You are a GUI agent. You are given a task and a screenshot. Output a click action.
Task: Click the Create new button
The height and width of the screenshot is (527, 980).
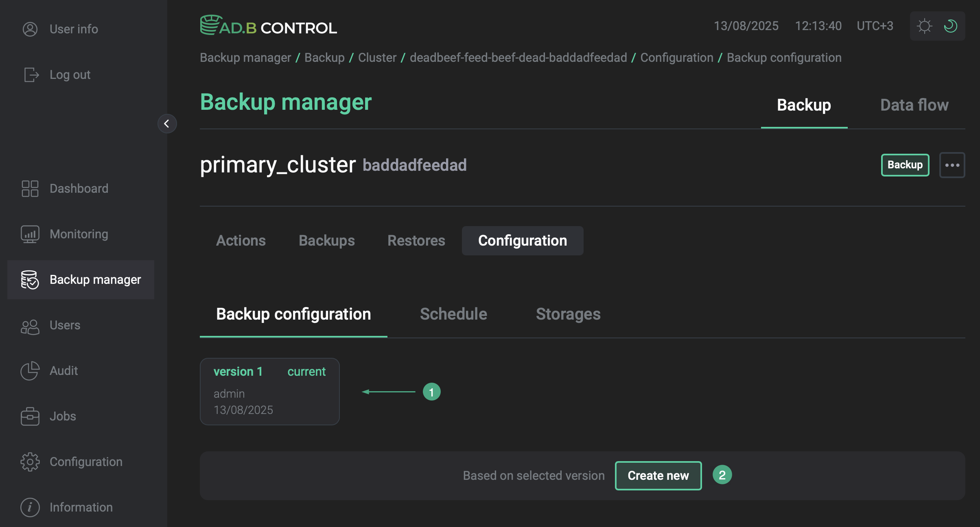[x=658, y=475]
